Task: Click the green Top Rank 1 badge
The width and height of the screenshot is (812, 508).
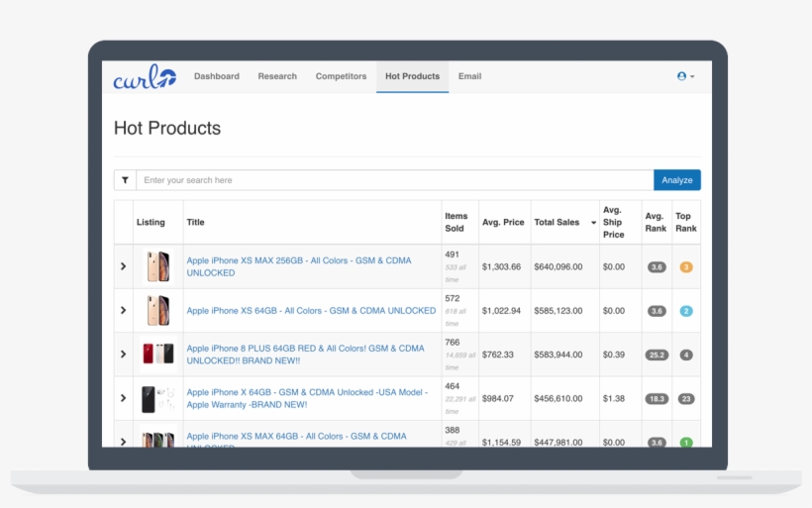Action: pyautogui.click(x=685, y=443)
